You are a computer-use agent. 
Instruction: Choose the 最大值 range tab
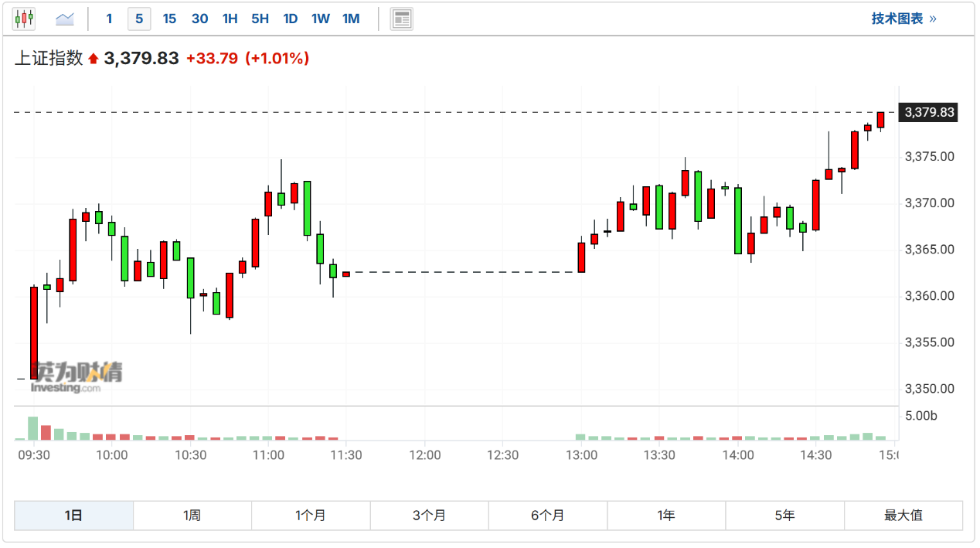903,516
